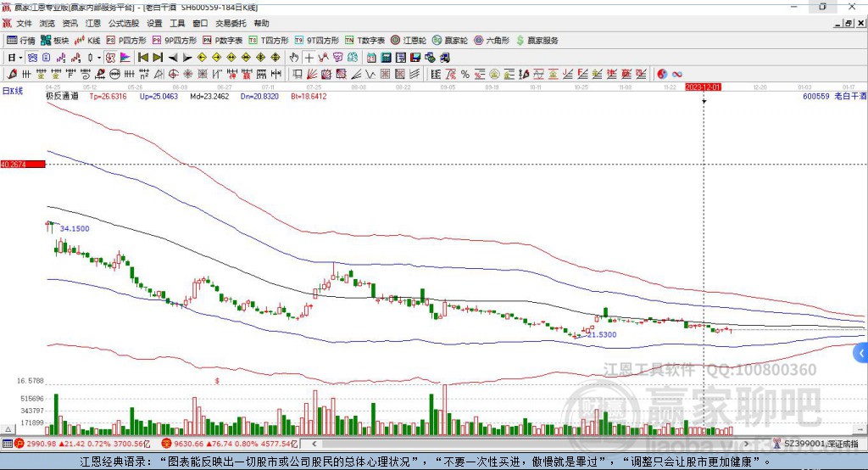Open the T四方形 tool
The width and height of the screenshot is (868, 470).
(269, 41)
